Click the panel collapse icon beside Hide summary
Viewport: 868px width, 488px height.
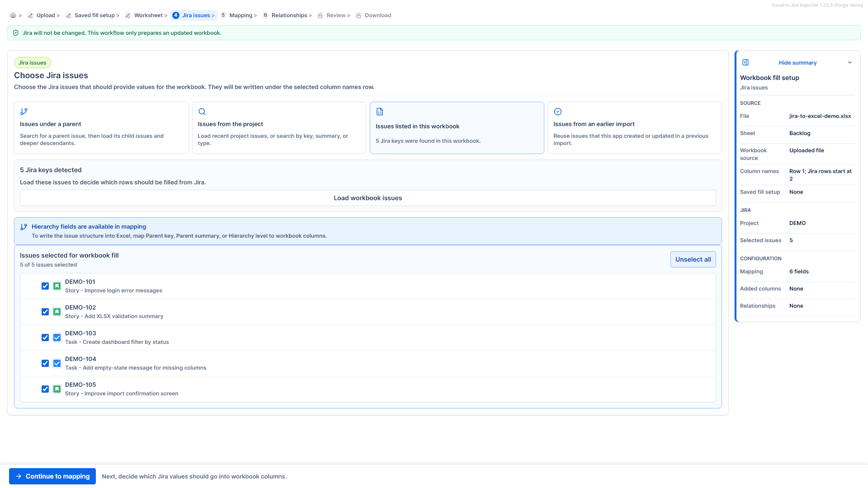click(745, 62)
